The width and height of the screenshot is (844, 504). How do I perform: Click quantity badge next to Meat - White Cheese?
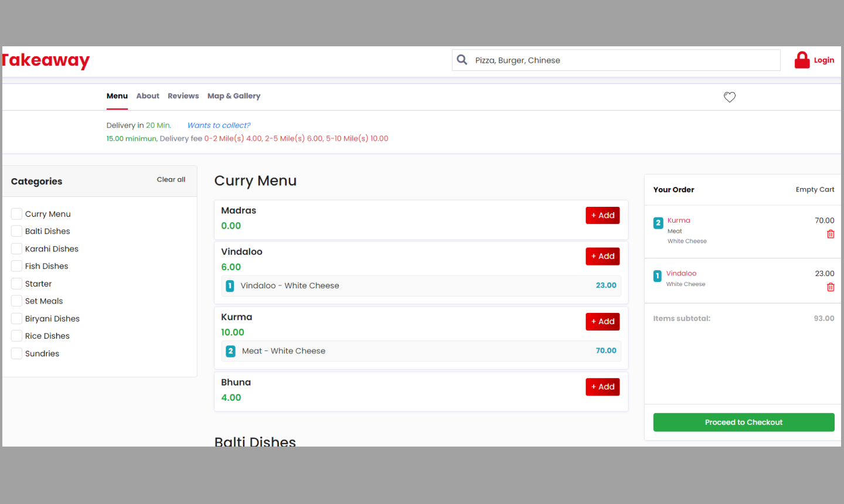click(x=230, y=351)
